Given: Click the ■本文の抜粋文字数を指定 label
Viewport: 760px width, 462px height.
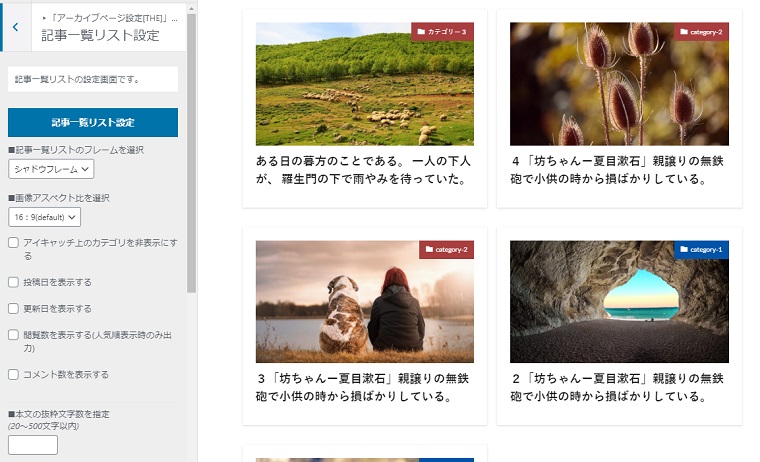Looking at the screenshot, I should tap(59, 414).
